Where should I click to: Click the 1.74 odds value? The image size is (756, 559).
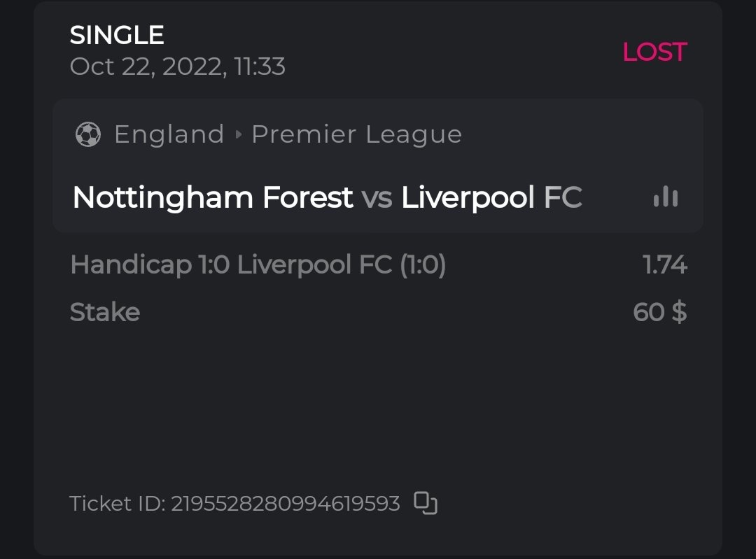pyautogui.click(x=664, y=265)
